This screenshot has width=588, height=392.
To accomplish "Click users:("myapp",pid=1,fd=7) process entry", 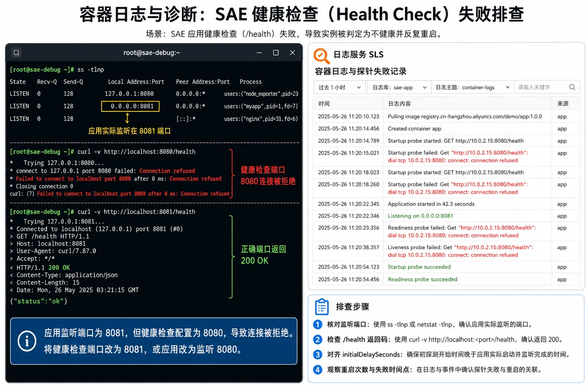I will tap(261, 106).
